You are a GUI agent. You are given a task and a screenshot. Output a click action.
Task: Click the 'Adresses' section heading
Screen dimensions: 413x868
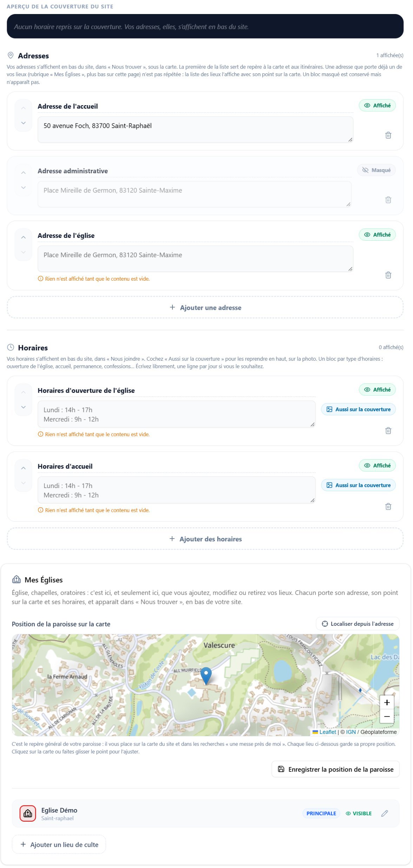click(x=33, y=56)
